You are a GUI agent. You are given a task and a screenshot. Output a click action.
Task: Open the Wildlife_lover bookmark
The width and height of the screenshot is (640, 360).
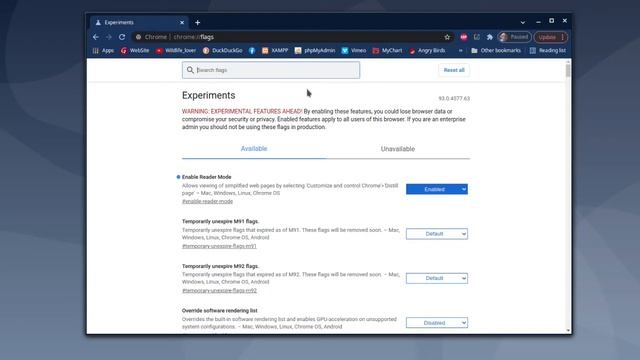pos(176,51)
